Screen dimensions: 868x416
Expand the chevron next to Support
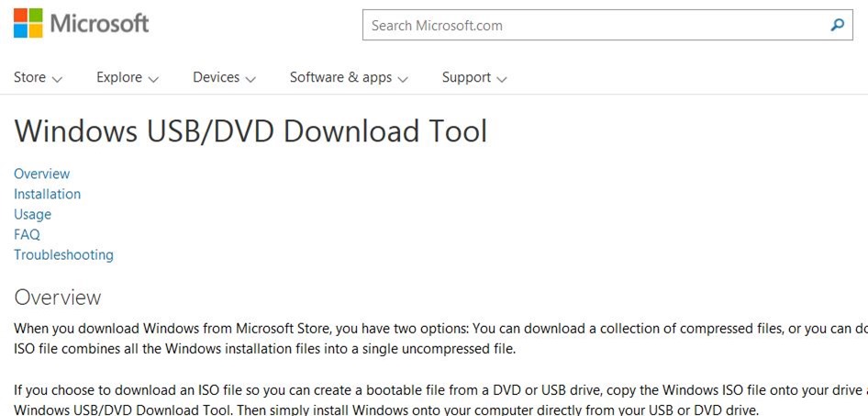click(x=502, y=79)
